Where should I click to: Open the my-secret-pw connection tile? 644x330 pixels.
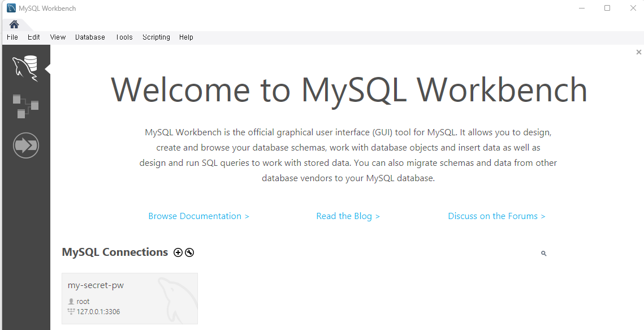coord(130,298)
